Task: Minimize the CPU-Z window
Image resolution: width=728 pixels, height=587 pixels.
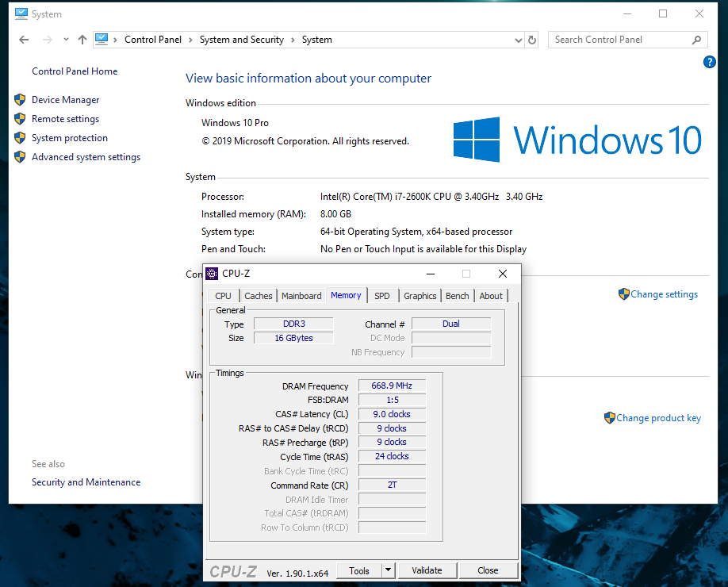Action: 431,274
